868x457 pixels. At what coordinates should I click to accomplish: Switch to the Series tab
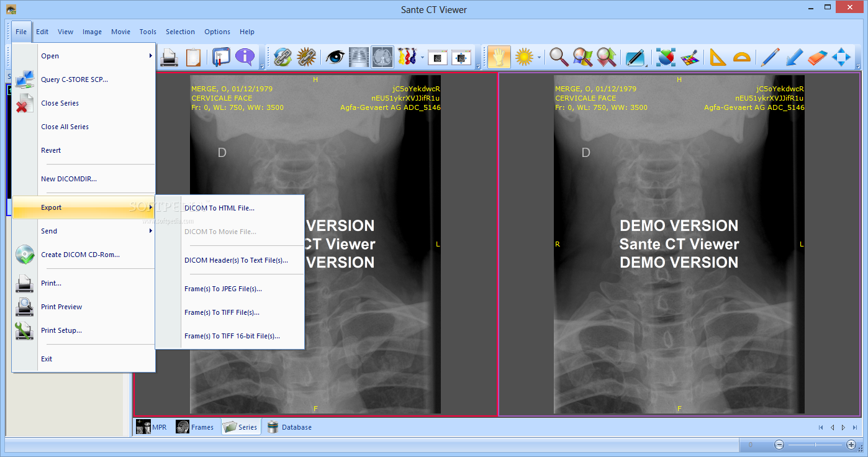click(x=241, y=427)
